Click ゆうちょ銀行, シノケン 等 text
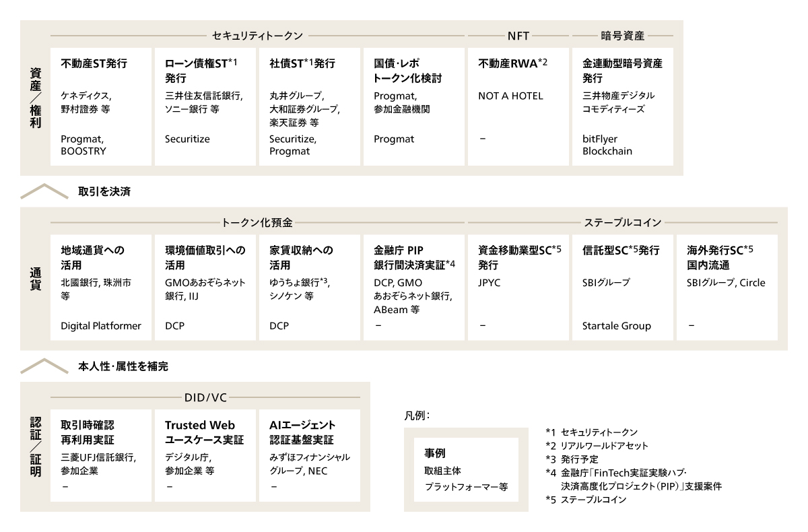 (300, 289)
